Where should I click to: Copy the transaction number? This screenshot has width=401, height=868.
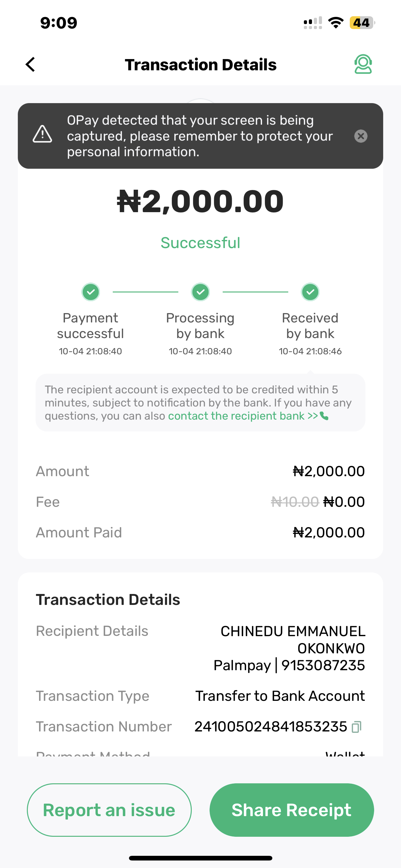pos(356,727)
